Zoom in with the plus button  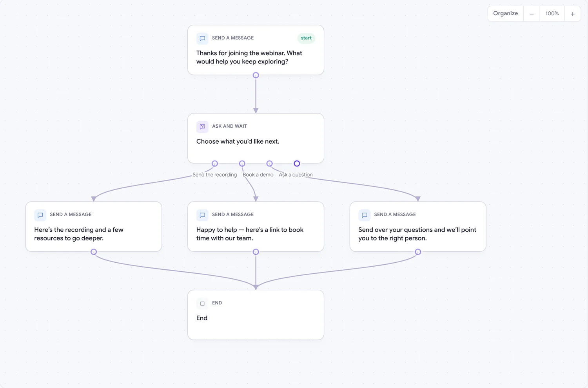[573, 14]
